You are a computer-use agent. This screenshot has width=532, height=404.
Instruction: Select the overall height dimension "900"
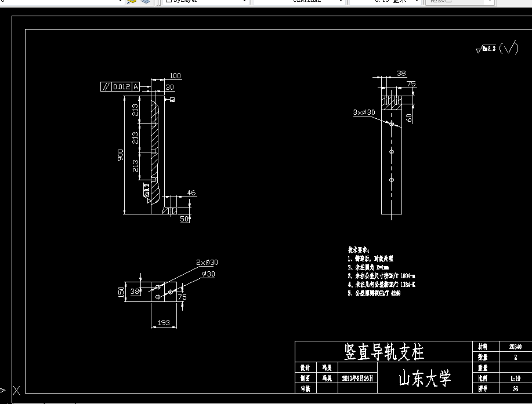coord(121,155)
